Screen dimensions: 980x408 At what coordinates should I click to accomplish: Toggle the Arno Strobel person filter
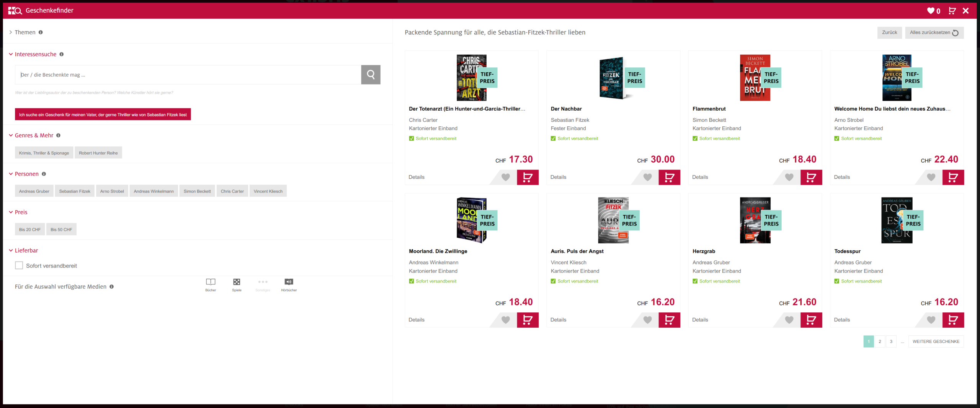point(112,191)
